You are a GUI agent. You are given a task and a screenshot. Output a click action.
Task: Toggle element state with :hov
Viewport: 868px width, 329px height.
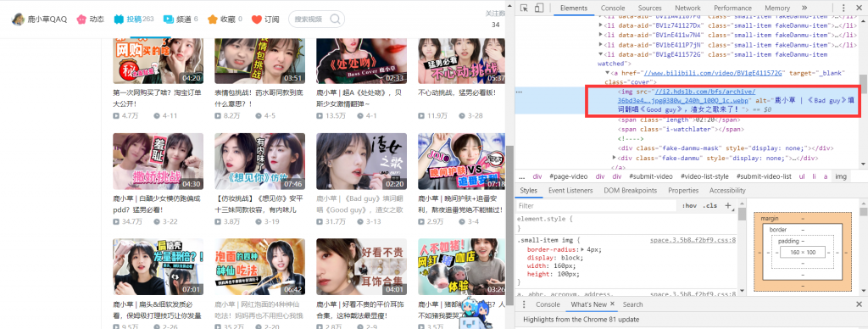[690, 205]
